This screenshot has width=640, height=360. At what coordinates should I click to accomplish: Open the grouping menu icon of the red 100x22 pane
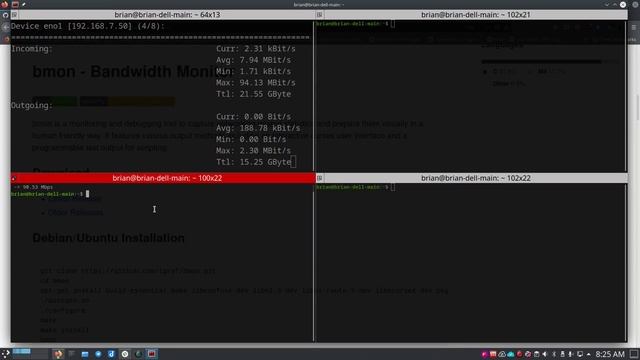point(13,178)
